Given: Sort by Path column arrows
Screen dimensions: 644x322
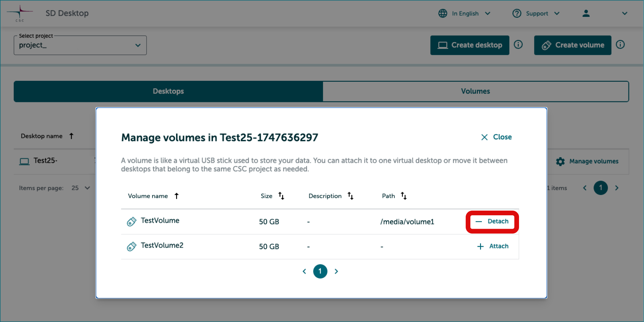Looking at the screenshot, I should point(404,196).
